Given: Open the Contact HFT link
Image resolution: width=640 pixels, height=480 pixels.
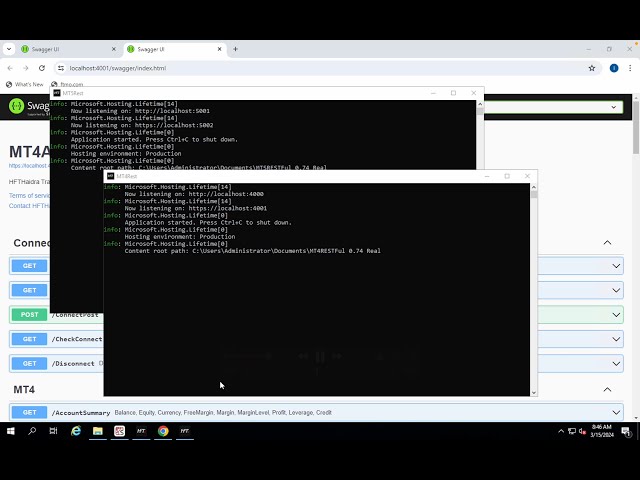Looking at the screenshot, I should (x=29, y=206).
